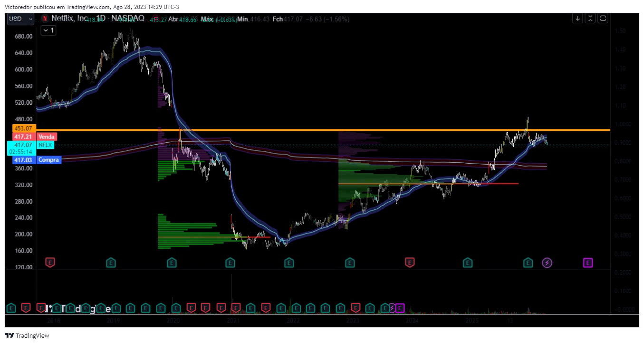Click the 120.00 label on the left price axis

(23, 267)
